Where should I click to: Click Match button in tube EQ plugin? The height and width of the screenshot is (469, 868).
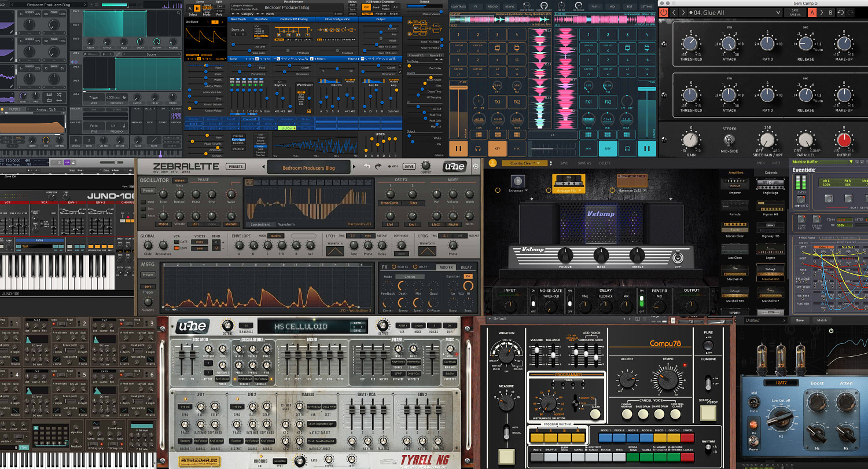click(x=822, y=320)
